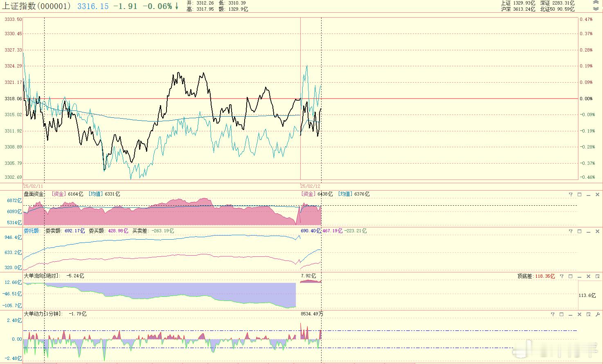The width and height of the screenshot is (603, 364).
Task: Maximize the 大单动力 indicator panel
Action: [562, 314]
